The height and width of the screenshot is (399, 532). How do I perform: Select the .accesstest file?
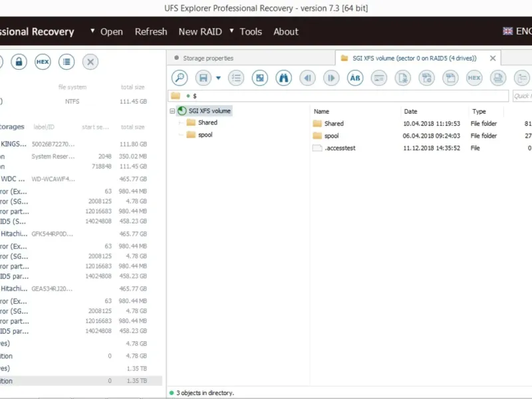coord(340,148)
